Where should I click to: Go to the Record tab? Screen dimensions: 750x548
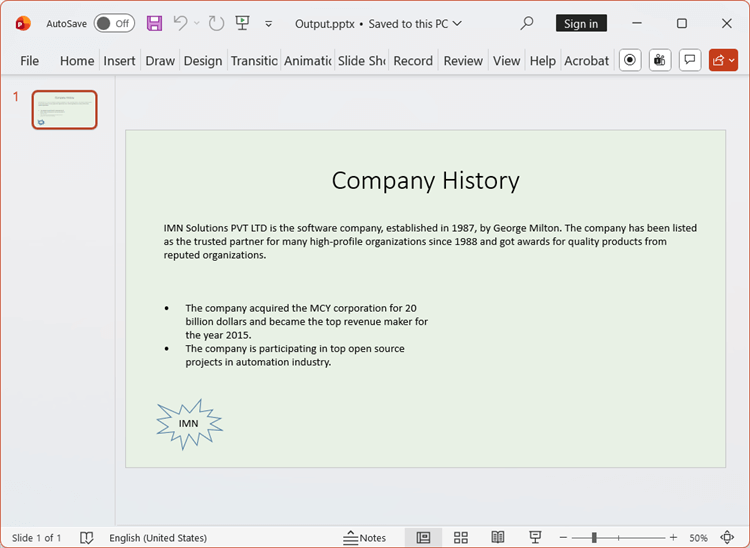pyautogui.click(x=413, y=61)
